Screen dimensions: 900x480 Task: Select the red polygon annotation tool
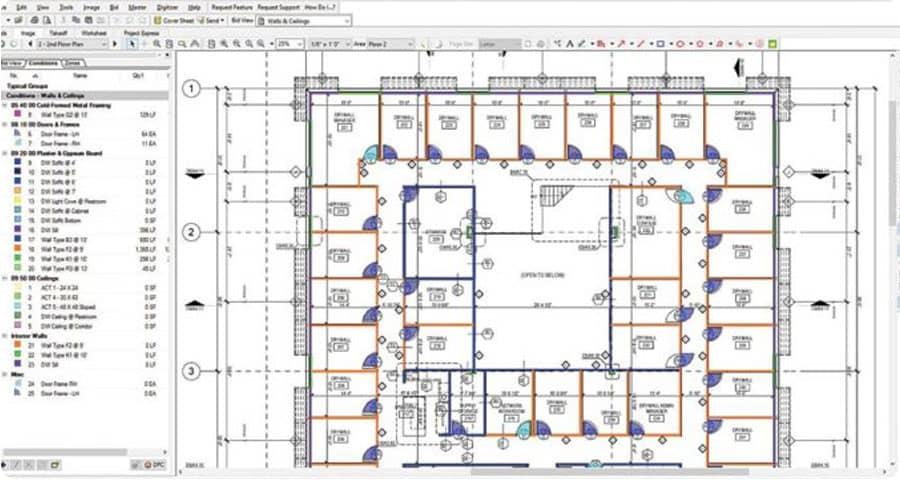pos(700,44)
